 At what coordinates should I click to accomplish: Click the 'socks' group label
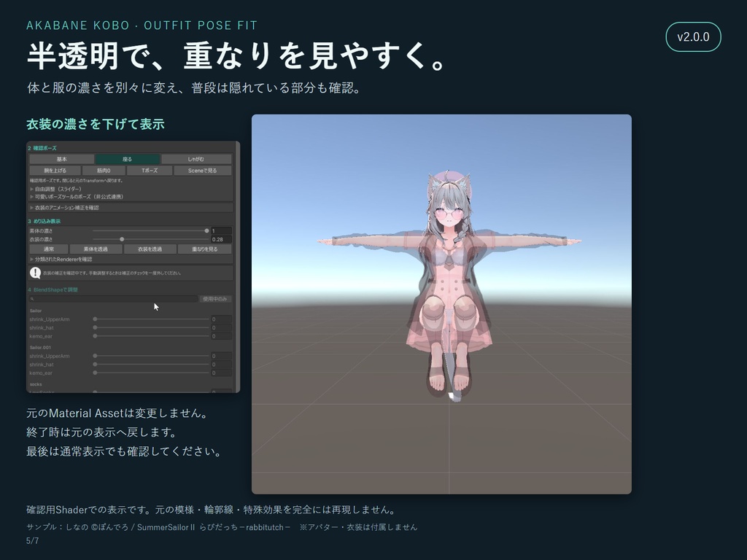[36, 384]
